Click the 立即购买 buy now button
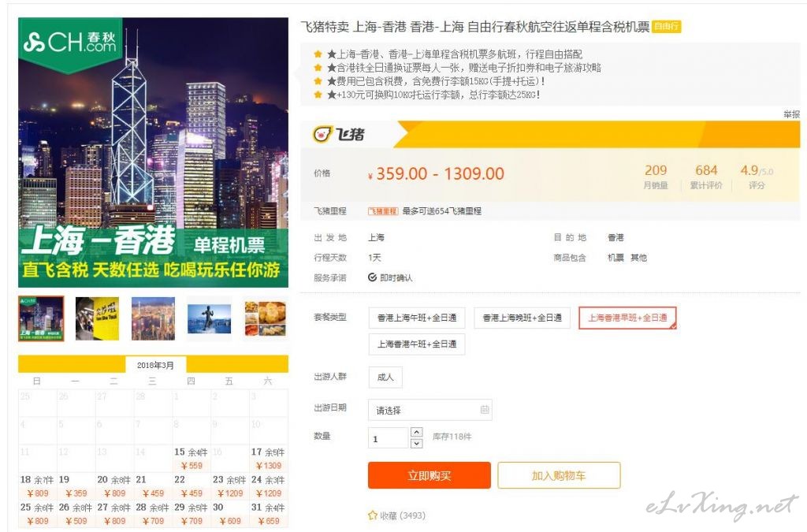 tap(430, 475)
